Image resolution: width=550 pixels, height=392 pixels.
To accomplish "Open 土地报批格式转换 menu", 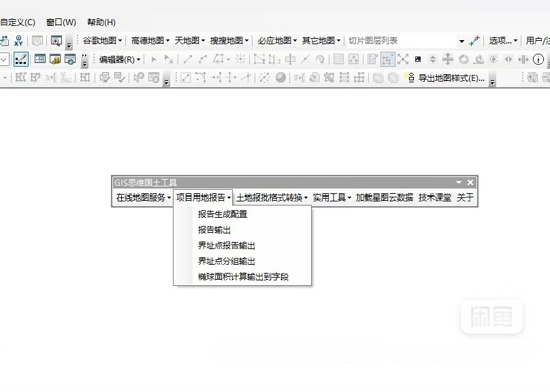I will coord(272,197).
